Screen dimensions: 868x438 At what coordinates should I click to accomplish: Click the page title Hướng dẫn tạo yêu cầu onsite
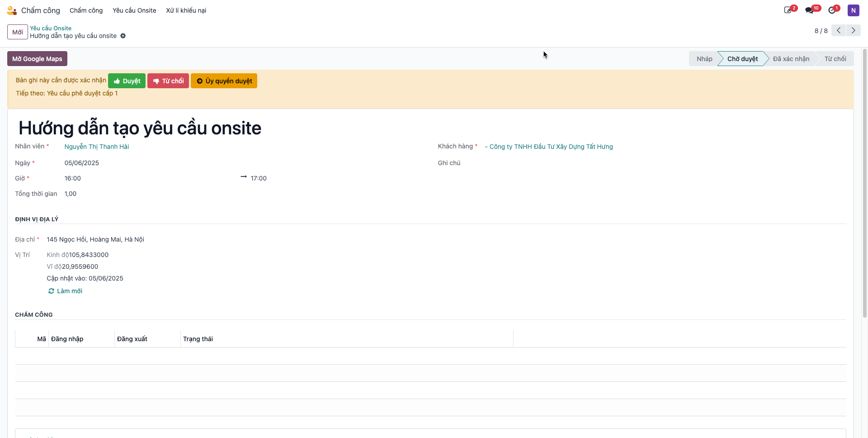coord(140,128)
